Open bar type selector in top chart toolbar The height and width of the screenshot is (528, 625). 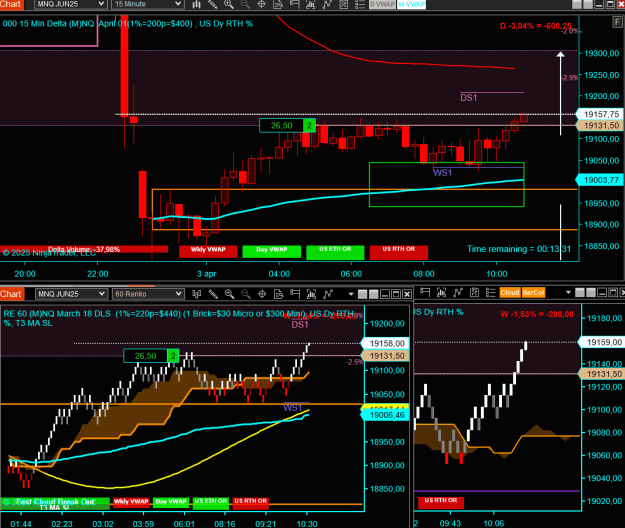pyautogui.click(x=196, y=4)
